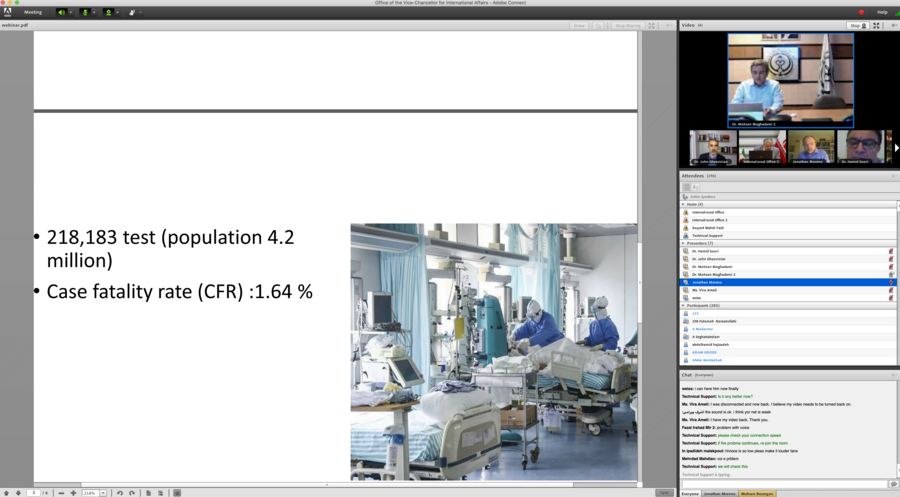Click Dr. John Ghazvinian muted mic icon

(x=891, y=259)
